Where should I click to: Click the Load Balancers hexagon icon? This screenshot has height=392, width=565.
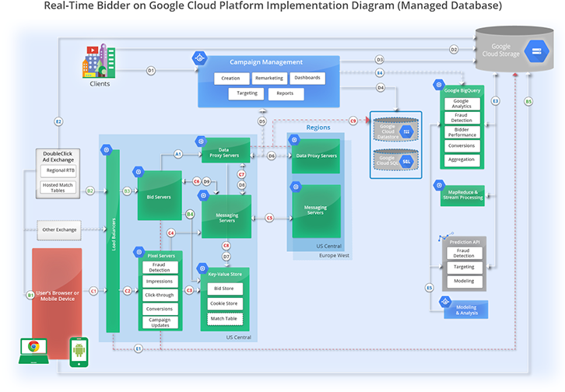[107, 149]
